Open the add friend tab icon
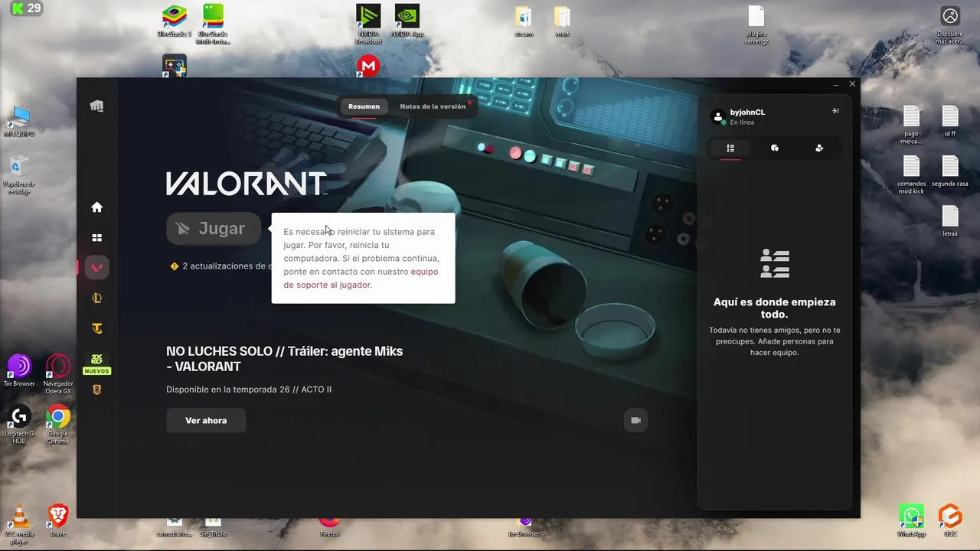This screenshot has height=551, width=980. click(819, 148)
